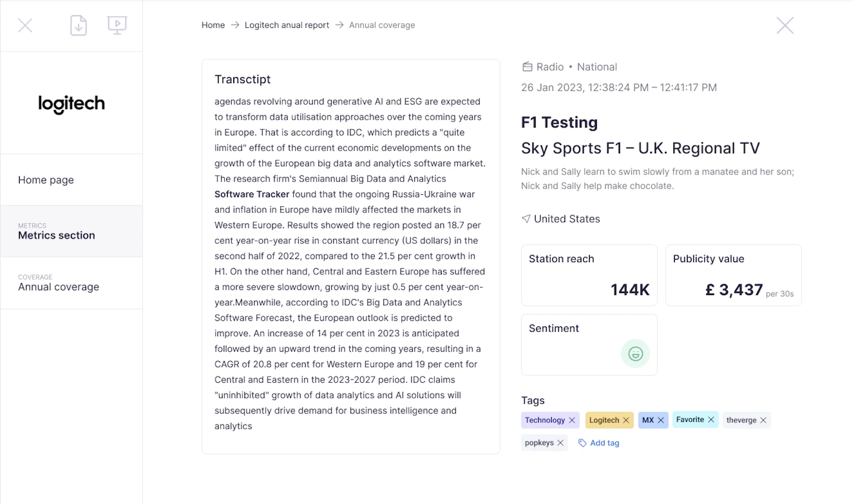853x504 pixels.
Task: Open Logitech anual report breadcrumb
Action: (x=287, y=25)
